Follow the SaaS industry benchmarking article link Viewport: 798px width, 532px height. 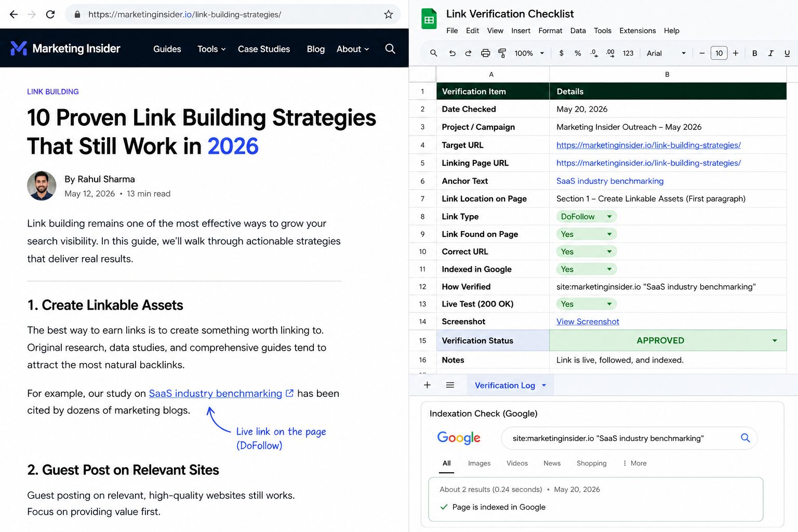pyautogui.click(x=215, y=393)
